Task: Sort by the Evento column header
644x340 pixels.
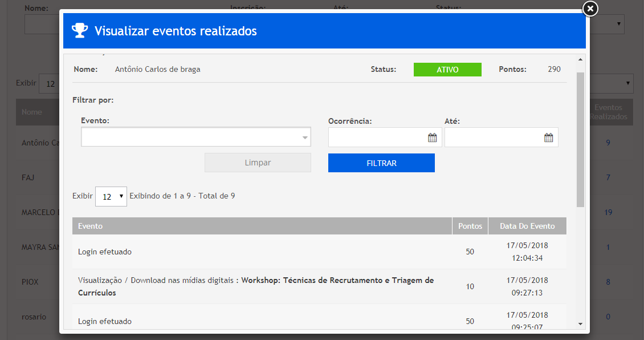Action: (262, 226)
